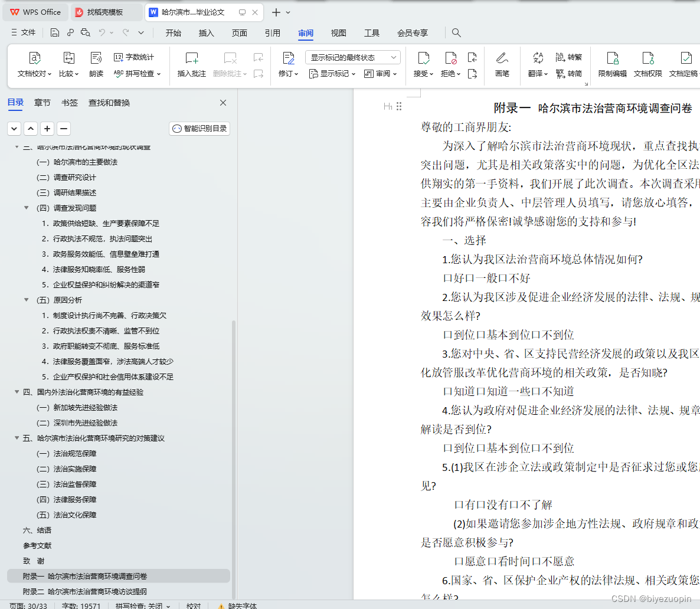The width and height of the screenshot is (700, 609).
Task: Open the new tab dropdown arrow
Action: 288,12
